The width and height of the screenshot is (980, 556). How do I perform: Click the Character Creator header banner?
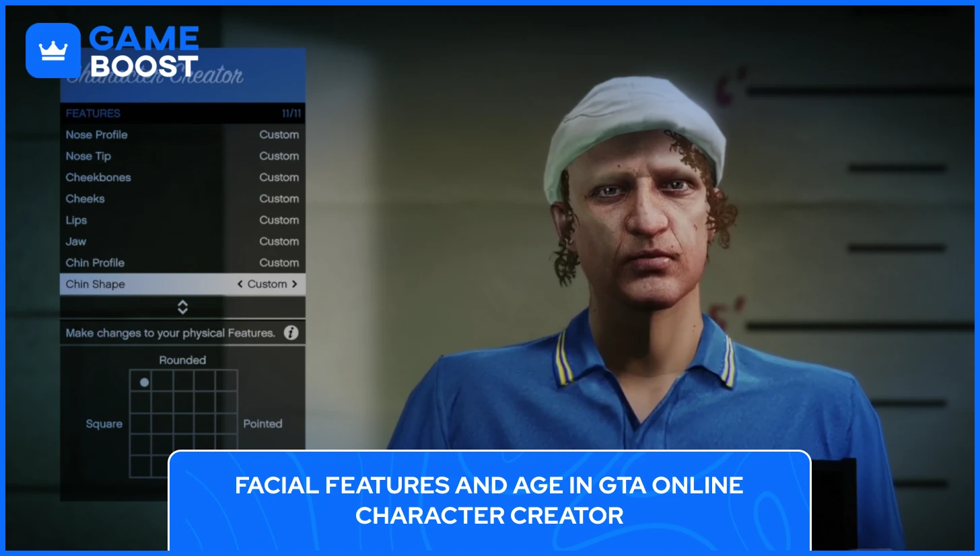(x=182, y=75)
